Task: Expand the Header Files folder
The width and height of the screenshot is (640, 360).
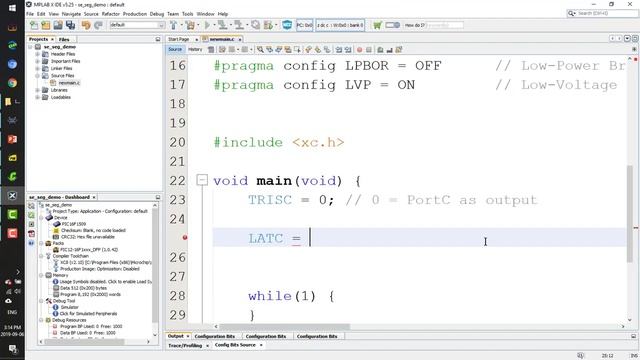Action: tap(38, 54)
